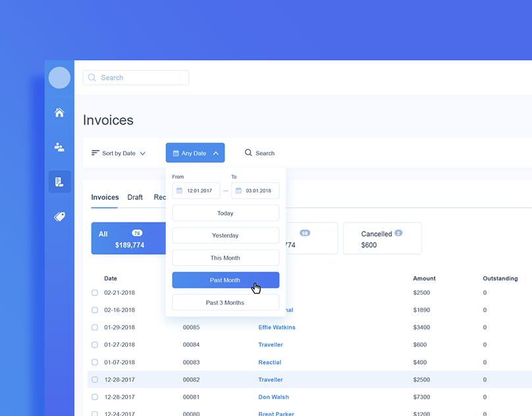Expand the Sort by Date chevron

click(x=143, y=153)
